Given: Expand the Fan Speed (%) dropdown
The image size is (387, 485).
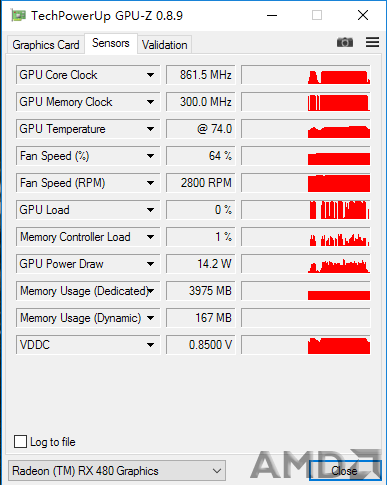Looking at the screenshot, I should (x=151, y=156).
